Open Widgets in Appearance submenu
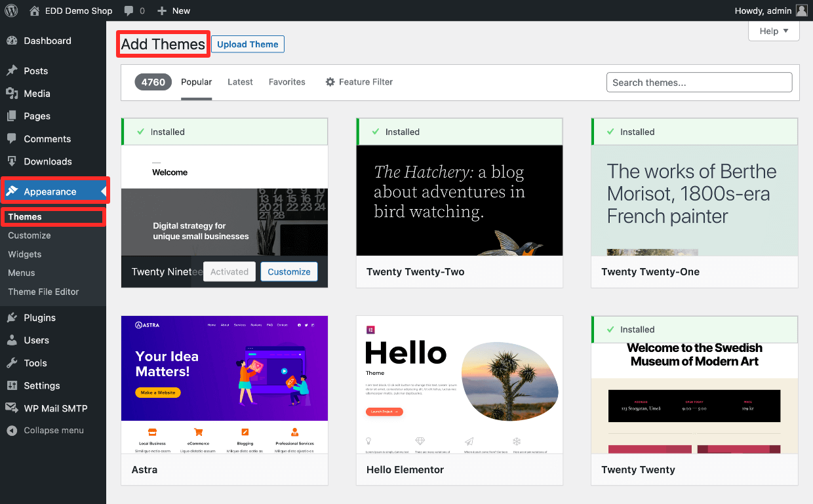The height and width of the screenshot is (504, 813). tap(25, 254)
